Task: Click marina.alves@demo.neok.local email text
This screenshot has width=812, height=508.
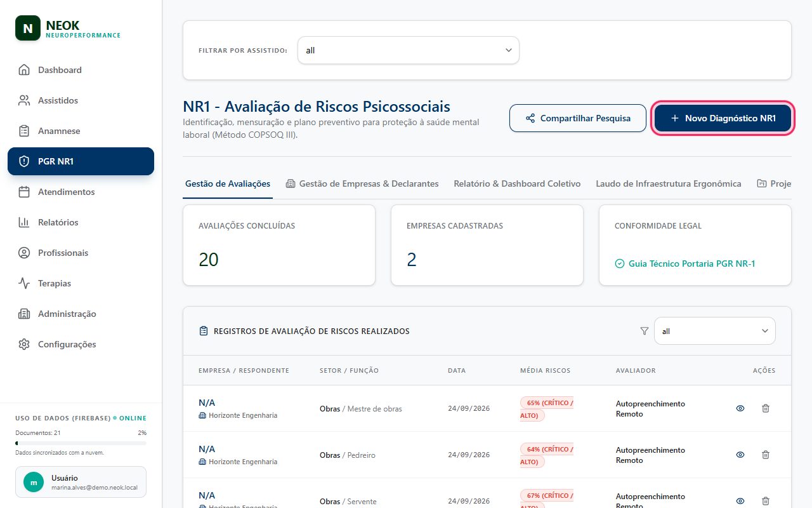Action: (x=95, y=488)
